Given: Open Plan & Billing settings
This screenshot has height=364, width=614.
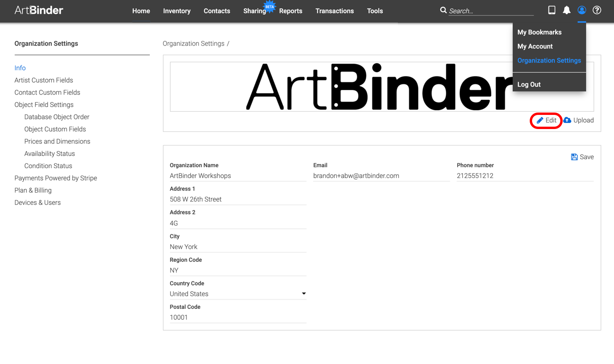Looking at the screenshot, I should tap(33, 190).
